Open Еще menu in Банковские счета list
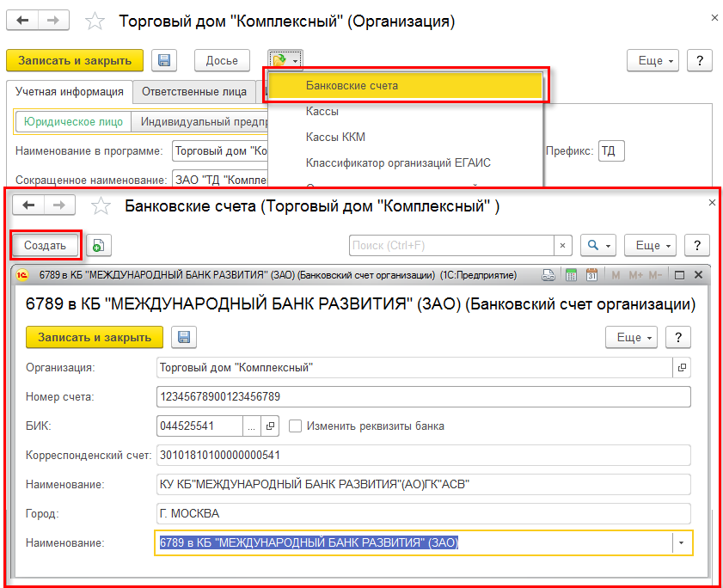Image resolution: width=723 pixels, height=588 pixels. pyautogui.click(x=651, y=245)
